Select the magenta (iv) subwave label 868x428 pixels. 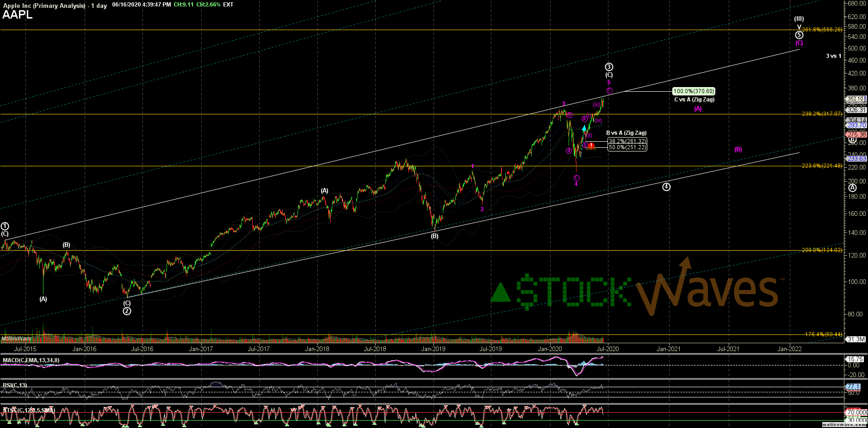point(598,120)
